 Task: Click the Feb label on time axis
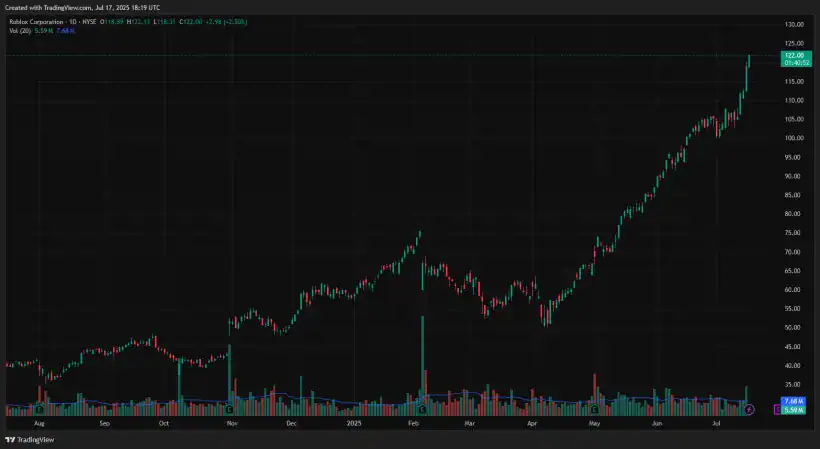pos(414,424)
